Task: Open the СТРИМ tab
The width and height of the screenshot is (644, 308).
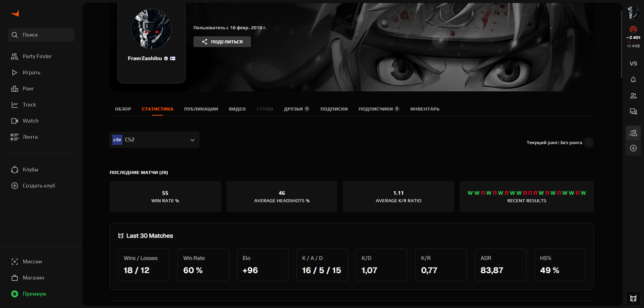Action: 265,109
